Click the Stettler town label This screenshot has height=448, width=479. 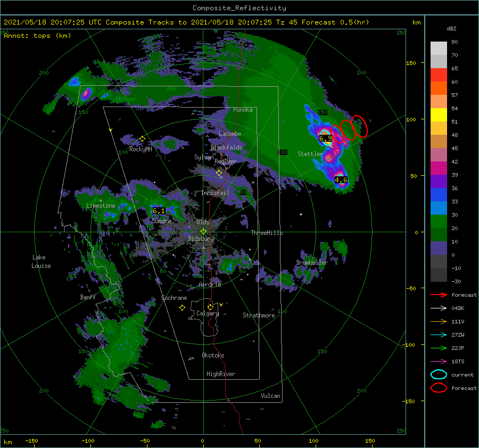coord(310,154)
